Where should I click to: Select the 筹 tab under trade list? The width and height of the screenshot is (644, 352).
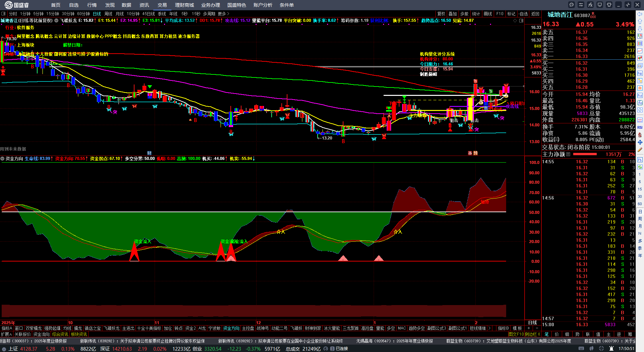630,334
